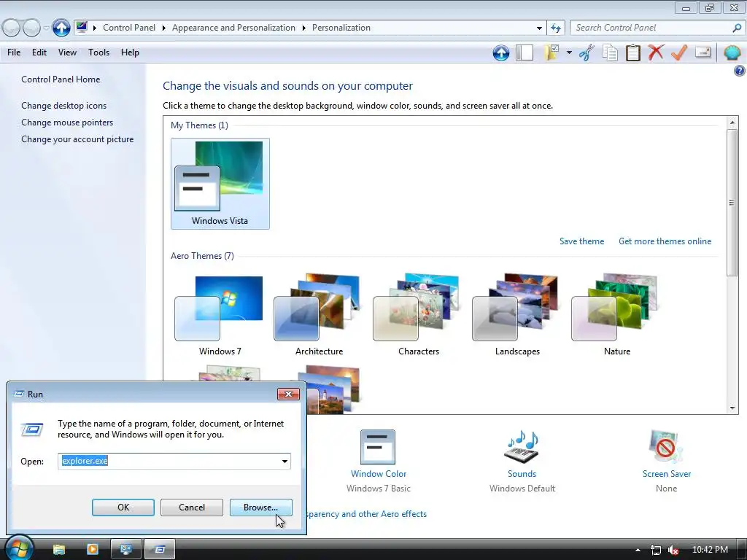Screen dimensions: 747x560
Task: Click the Paste clipboard toolbar icon
Action: pos(632,52)
